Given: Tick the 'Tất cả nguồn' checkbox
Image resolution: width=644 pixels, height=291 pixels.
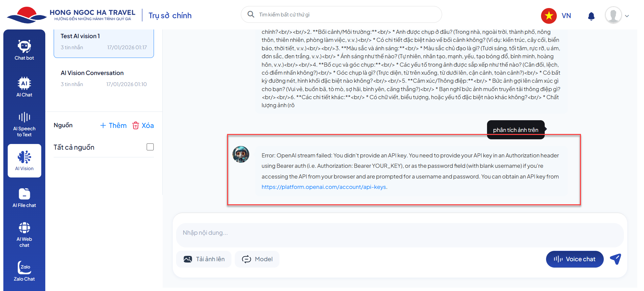Looking at the screenshot, I should pos(150,147).
